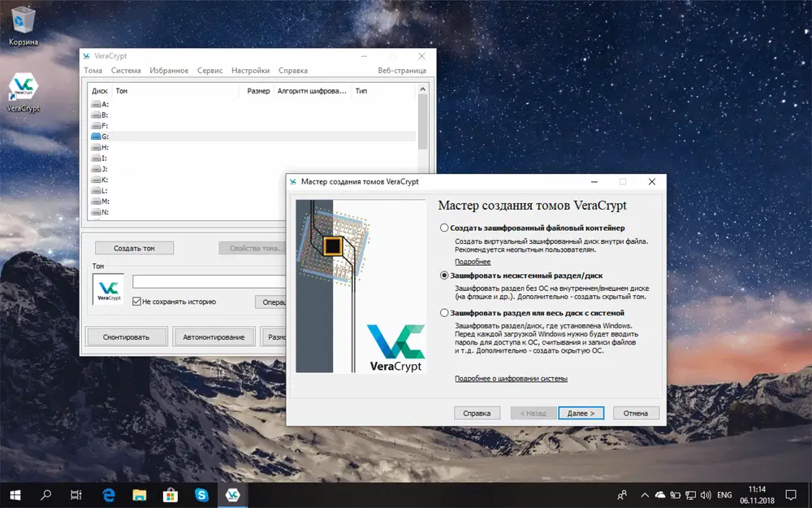Click the 'Автомонтирование' button
812x508 pixels.
pyautogui.click(x=214, y=337)
